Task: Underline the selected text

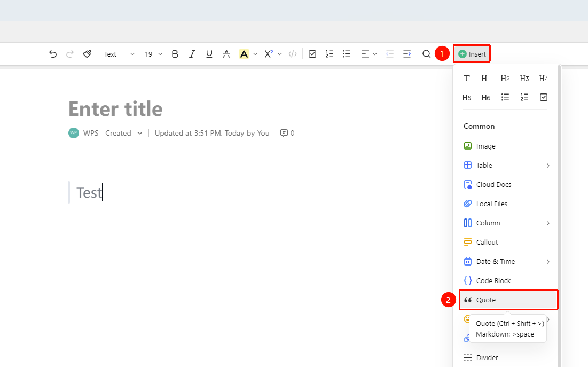Action: pyautogui.click(x=209, y=54)
